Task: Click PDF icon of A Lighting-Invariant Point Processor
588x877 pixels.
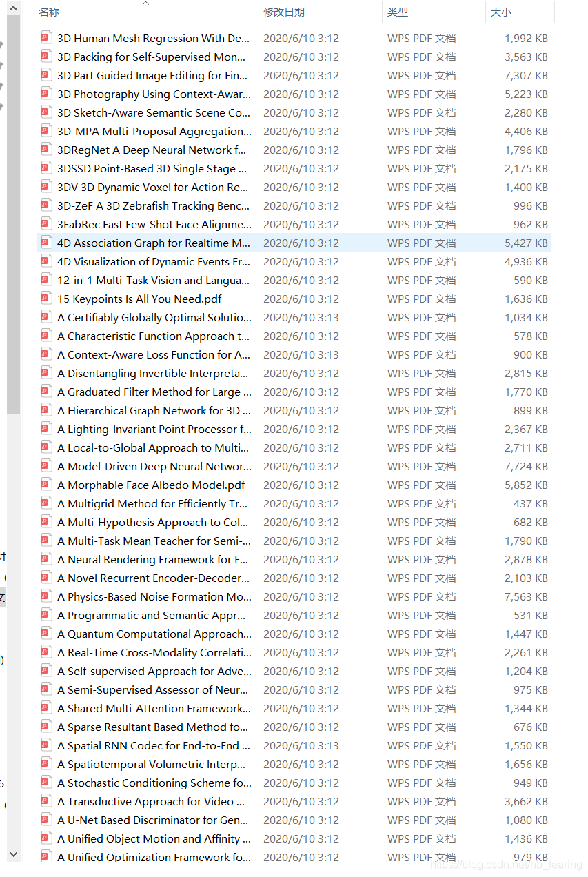Action: click(x=45, y=429)
